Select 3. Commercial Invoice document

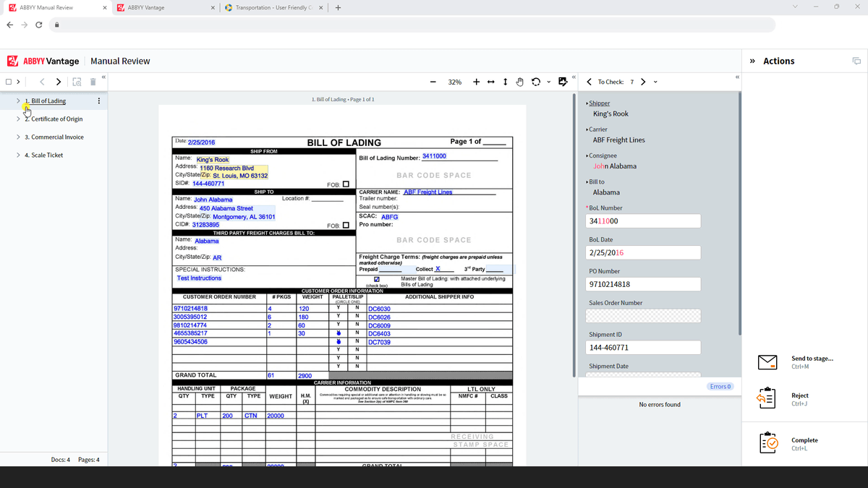point(54,137)
